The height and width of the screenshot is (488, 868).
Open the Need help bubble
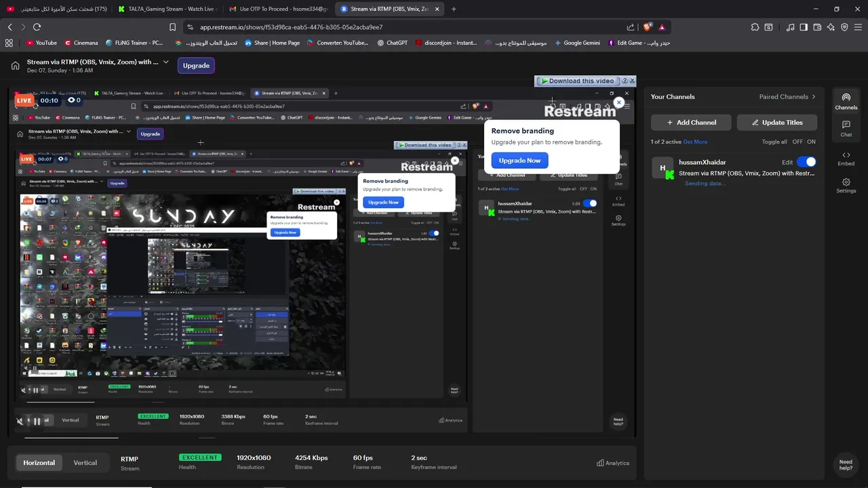point(846,464)
